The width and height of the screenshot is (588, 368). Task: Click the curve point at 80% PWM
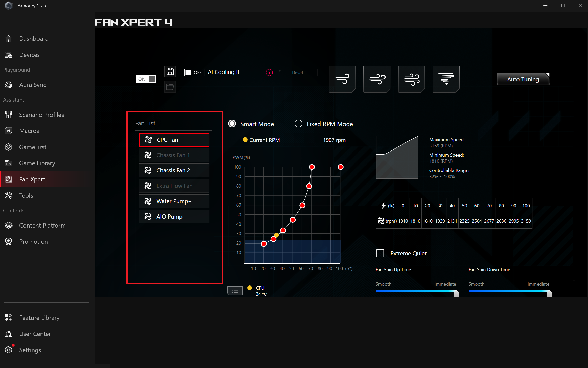click(309, 186)
